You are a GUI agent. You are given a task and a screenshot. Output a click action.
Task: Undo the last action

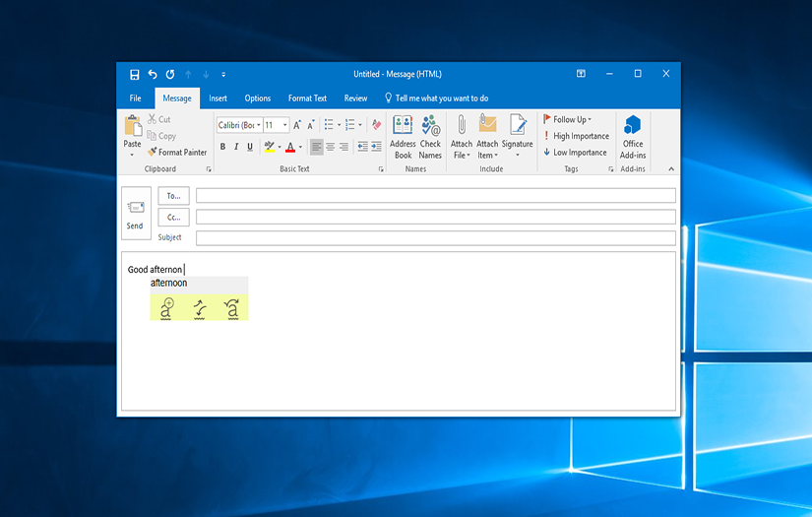(153, 75)
